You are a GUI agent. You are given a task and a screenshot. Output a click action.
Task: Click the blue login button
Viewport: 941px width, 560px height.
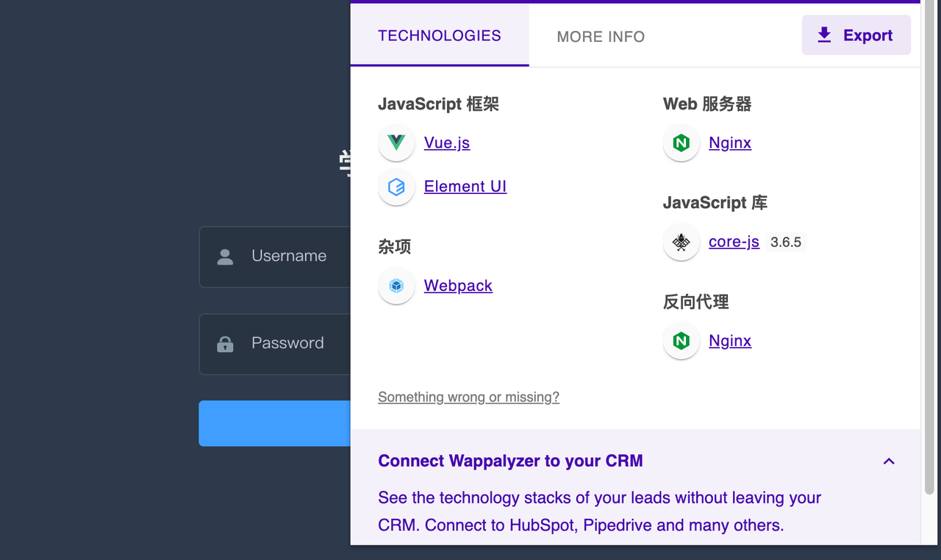[x=275, y=423]
